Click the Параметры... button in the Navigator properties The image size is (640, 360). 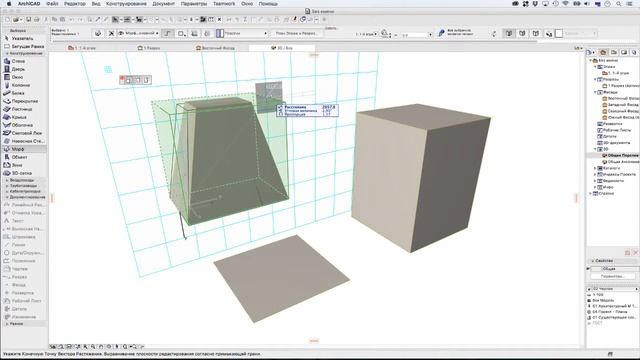[x=613, y=276]
